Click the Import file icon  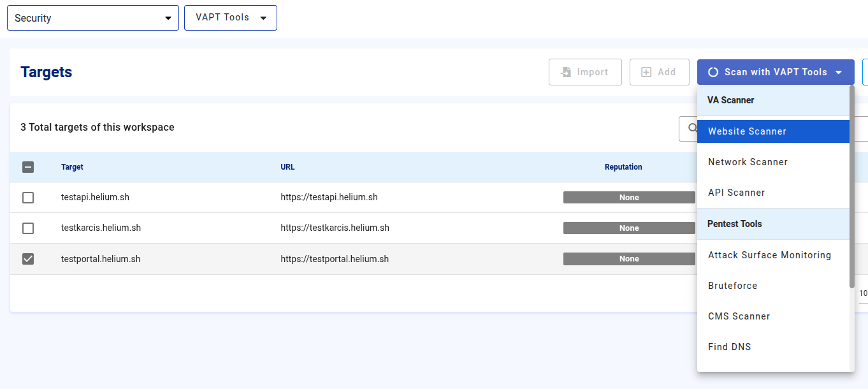coord(565,72)
